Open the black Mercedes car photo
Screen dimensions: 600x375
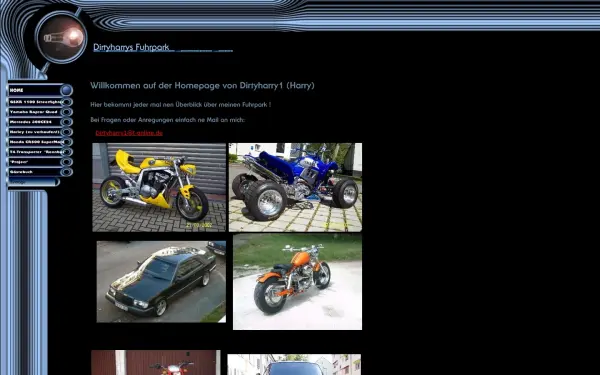point(161,282)
